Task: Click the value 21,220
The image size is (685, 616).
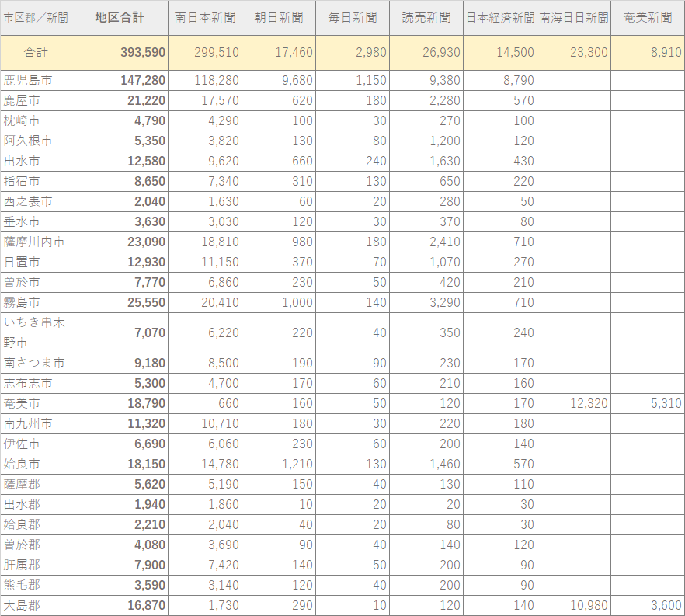Action: pyautogui.click(x=147, y=100)
